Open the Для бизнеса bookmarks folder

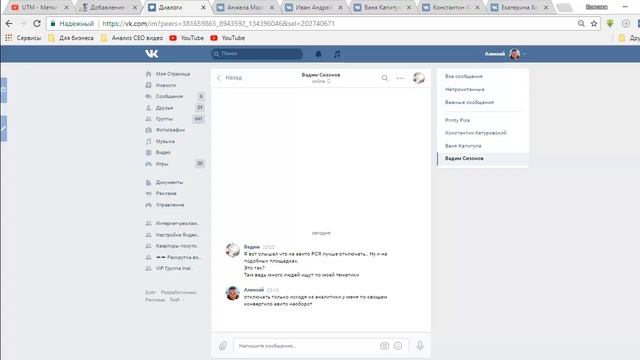(71, 38)
